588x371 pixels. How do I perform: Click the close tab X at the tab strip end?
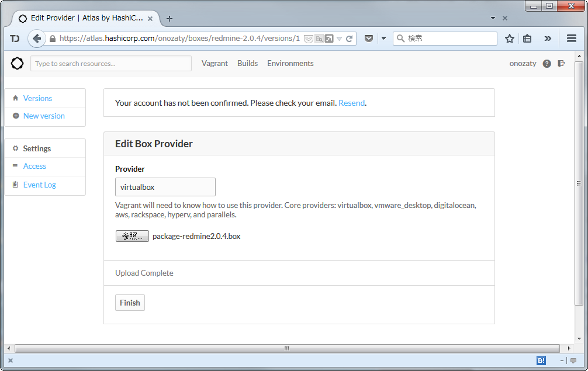click(505, 18)
